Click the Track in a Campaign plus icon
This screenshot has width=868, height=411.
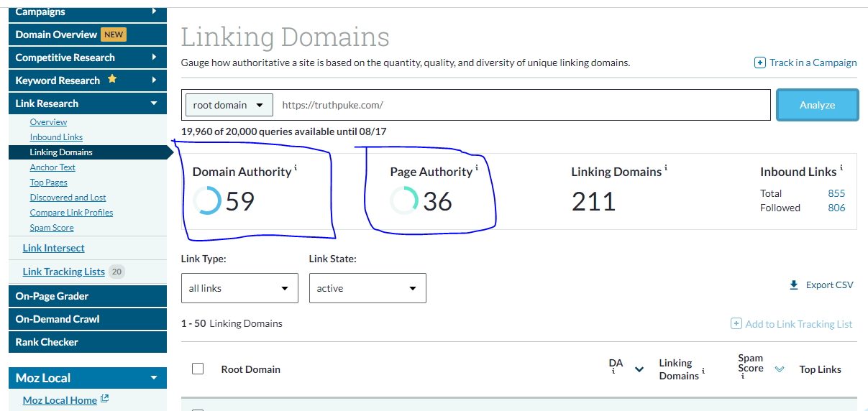coord(760,63)
